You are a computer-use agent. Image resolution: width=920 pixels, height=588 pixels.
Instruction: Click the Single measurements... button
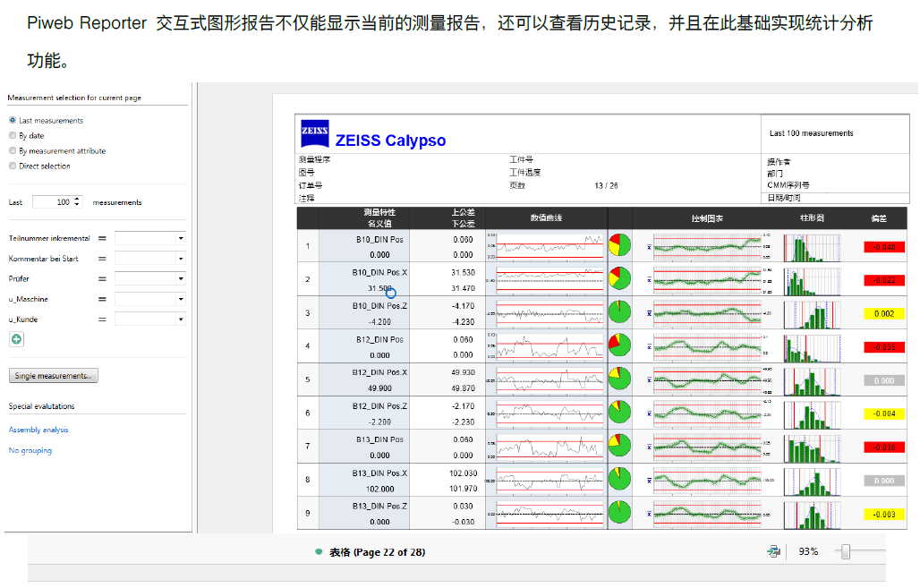pyautogui.click(x=54, y=376)
